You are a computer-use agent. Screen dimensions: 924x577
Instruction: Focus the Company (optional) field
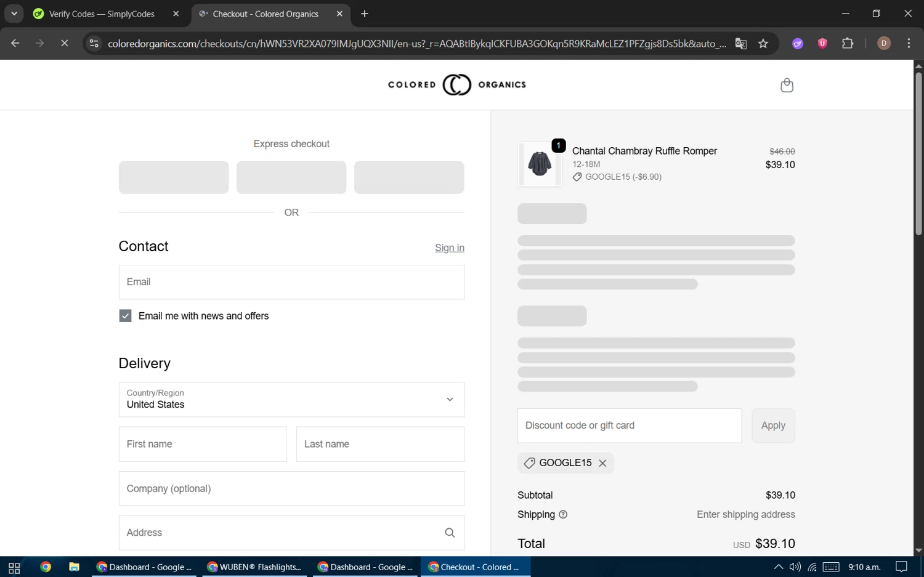(291, 488)
